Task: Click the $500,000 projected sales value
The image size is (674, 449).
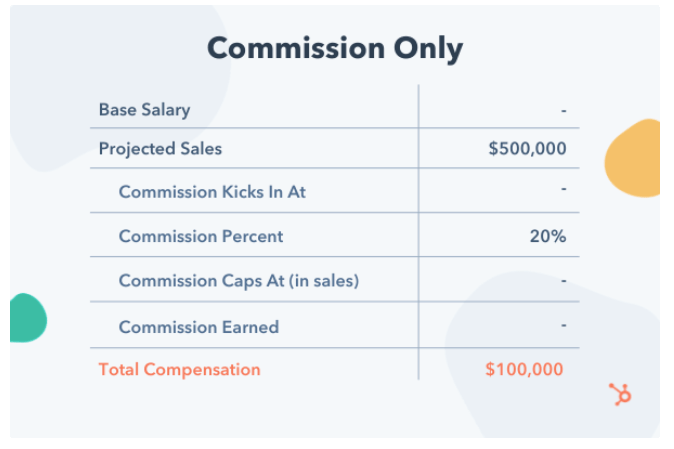Action: tap(527, 149)
